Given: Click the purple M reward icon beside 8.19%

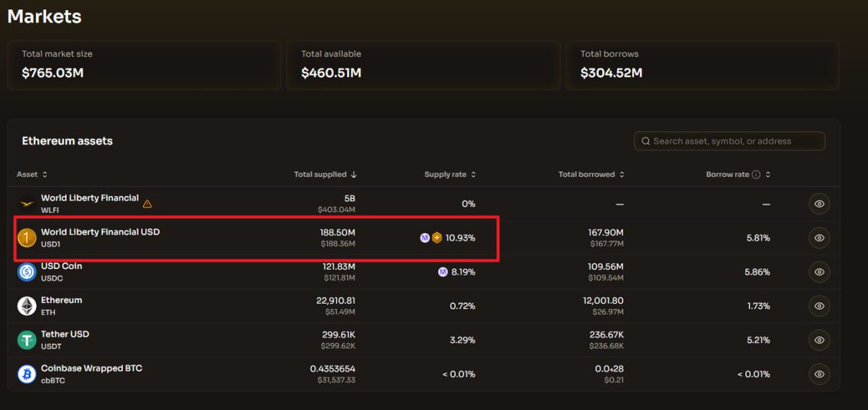Looking at the screenshot, I should click(x=443, y=272).
